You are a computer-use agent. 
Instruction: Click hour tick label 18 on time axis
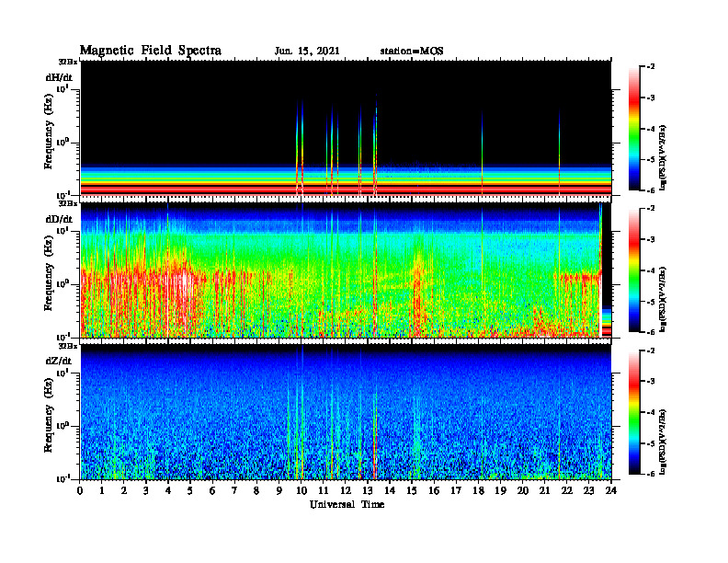coord(478,490)
